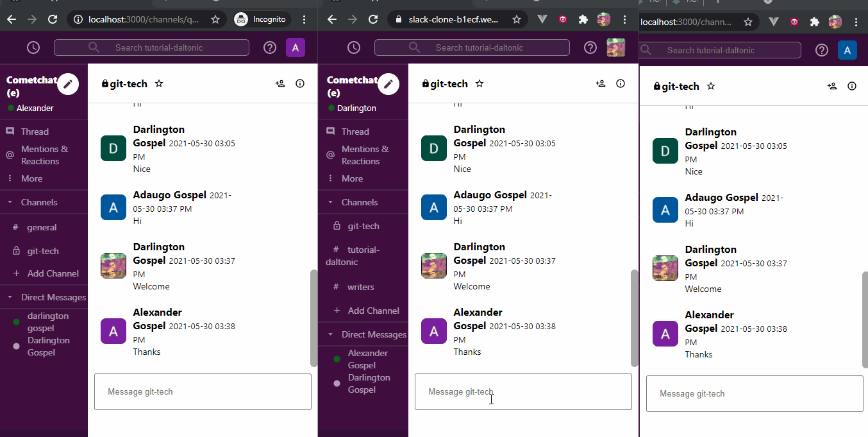868x437 pixels.
Task: Toggle git-tech star in right window
Action: tap(711, 86)
